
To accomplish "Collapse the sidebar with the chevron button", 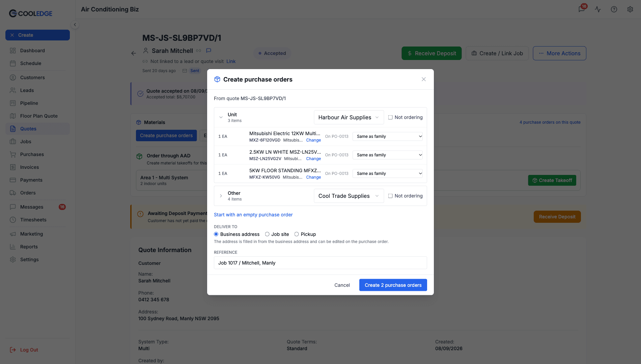I will (75, 25).
